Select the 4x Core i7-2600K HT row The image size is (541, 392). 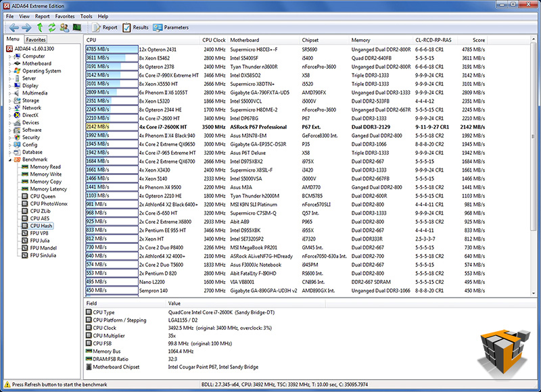(x=285, y=127)
